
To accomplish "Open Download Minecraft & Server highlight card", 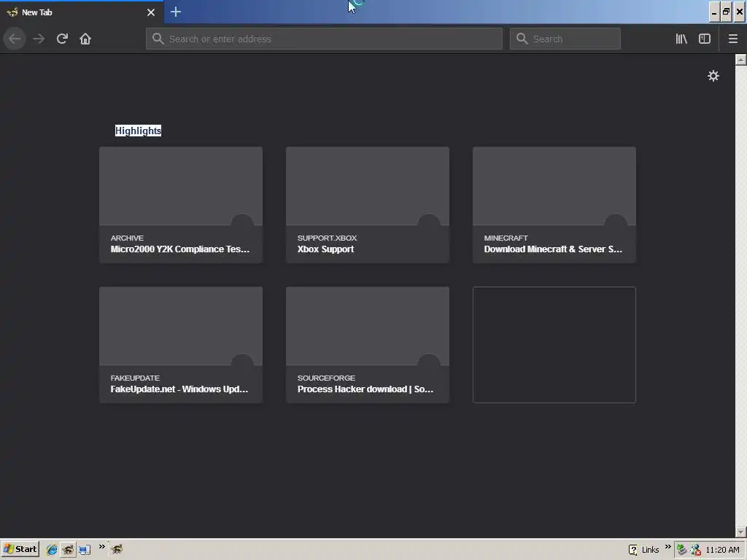I will 554,205.
